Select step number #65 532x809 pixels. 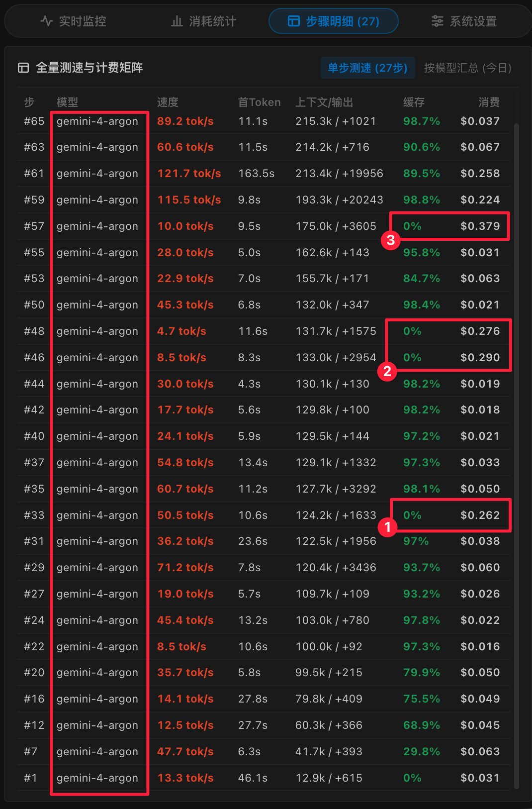34,121
